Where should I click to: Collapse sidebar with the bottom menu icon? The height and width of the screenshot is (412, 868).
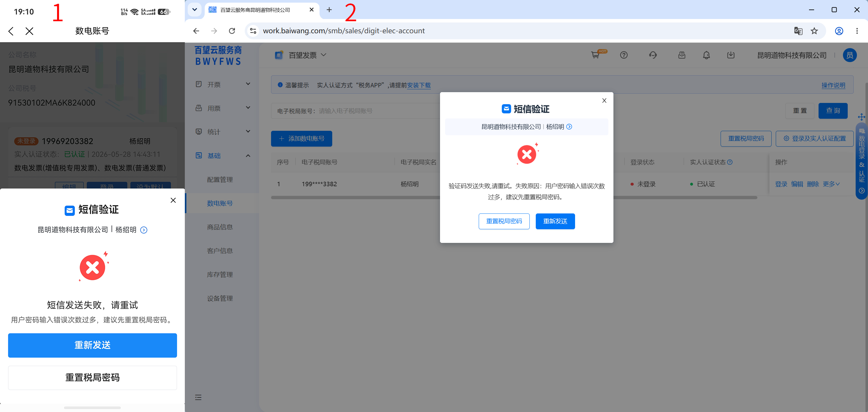click(198, 397)
